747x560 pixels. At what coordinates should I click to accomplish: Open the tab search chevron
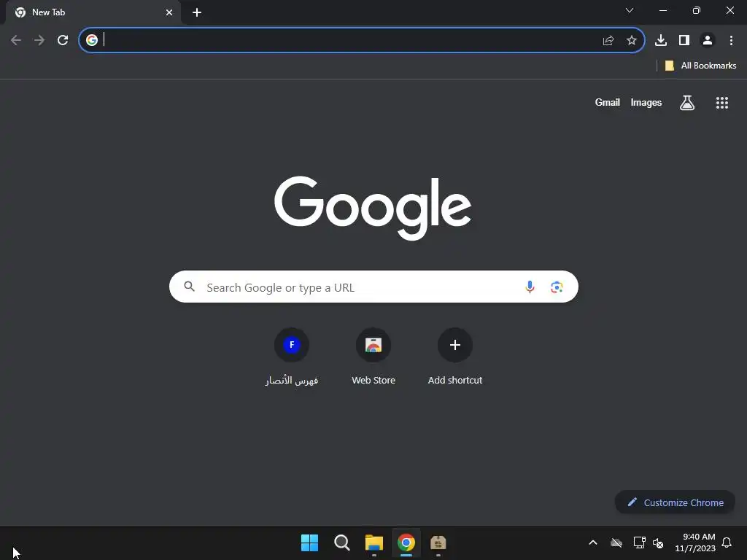click(630, 10)
